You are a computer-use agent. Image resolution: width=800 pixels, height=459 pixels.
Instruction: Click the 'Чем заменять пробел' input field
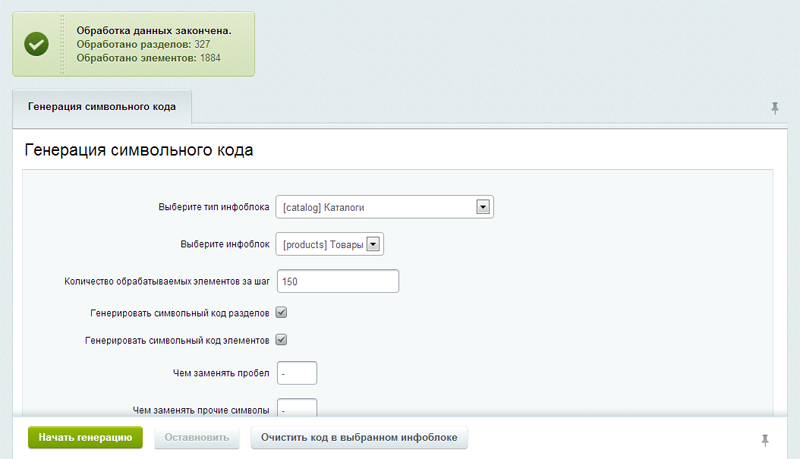pos(297,373)
